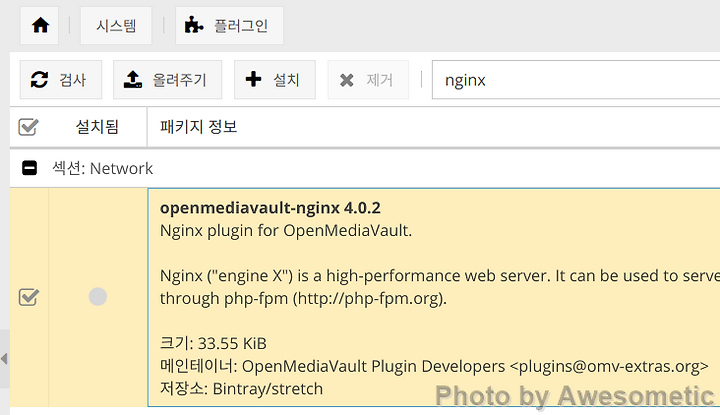This screenshot has height=415, width=720.
Task: Click the 메인테이너 maintainer line
Action: (434, 366)
